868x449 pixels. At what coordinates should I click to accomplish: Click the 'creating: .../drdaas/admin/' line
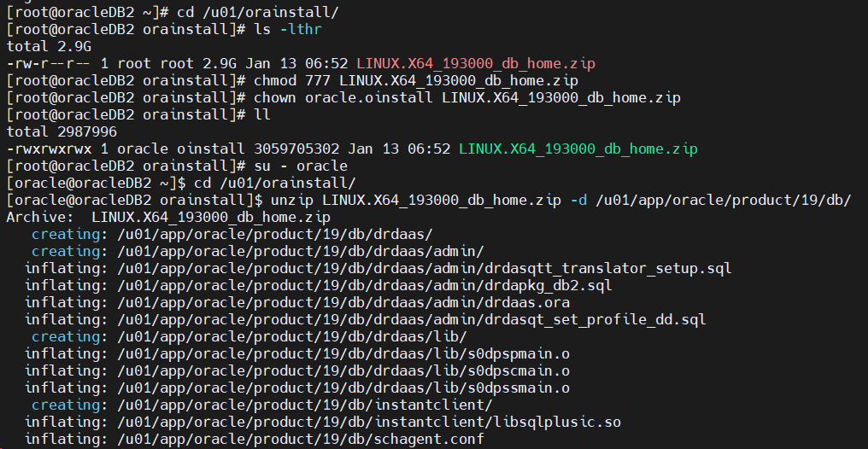click(258, 252)
